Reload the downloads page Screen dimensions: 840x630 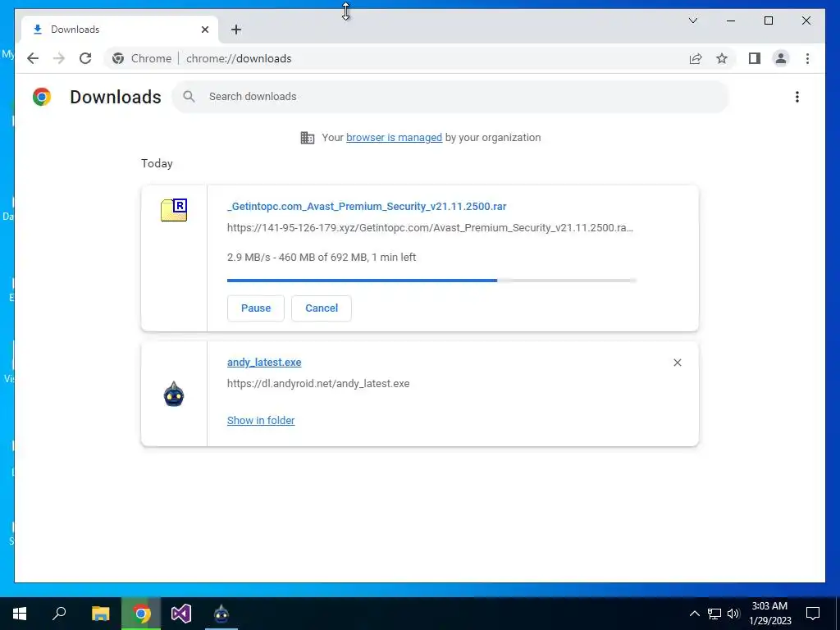(85, 58)
